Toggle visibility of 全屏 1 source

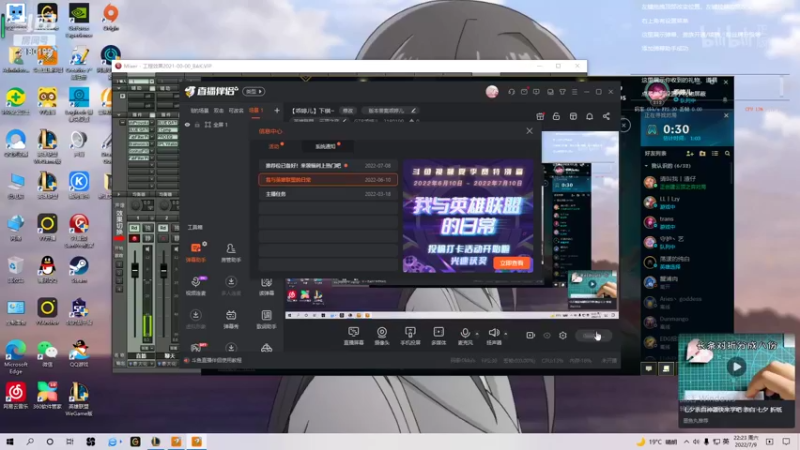click(x=187, y=124)
